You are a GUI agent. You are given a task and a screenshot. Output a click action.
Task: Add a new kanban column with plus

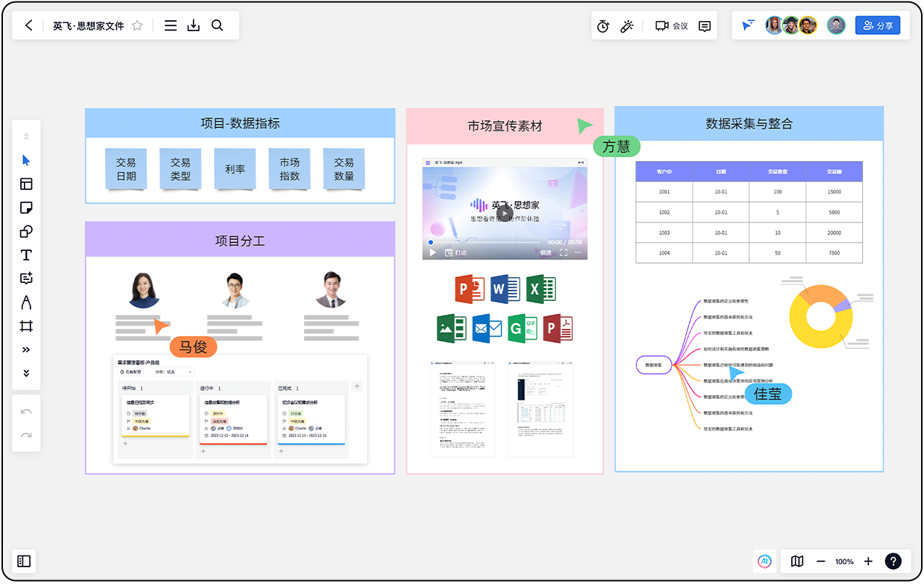357,387
